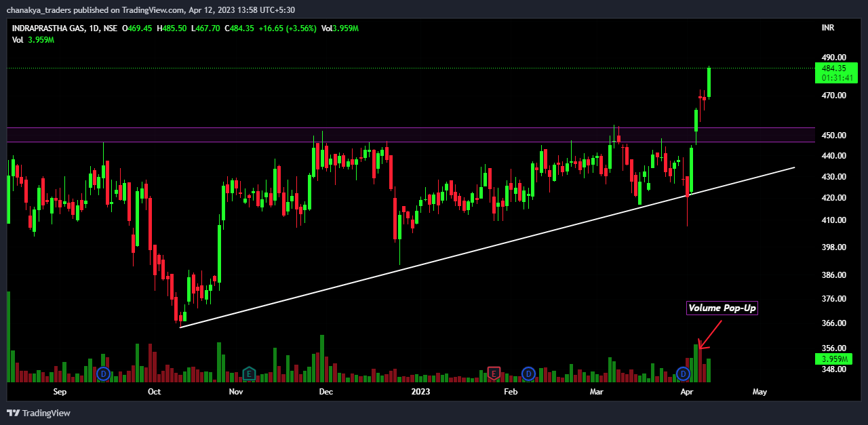
Task: Click the 430.00 price axis label
Action: (833, 177)
